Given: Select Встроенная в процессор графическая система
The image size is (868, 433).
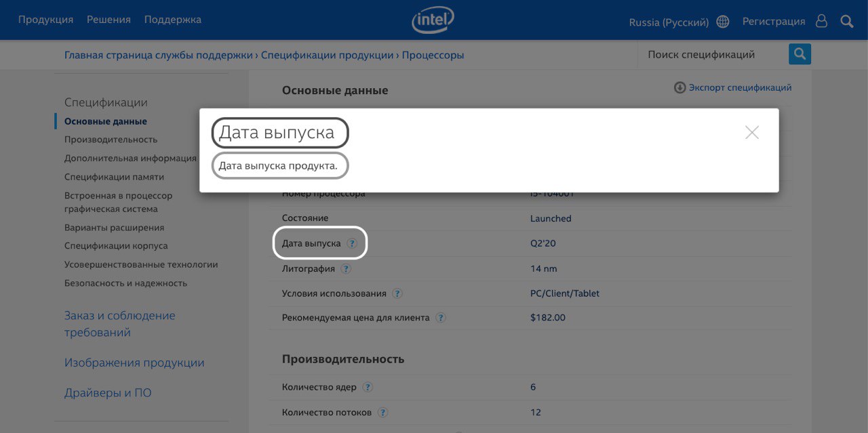Looking at the screenshot, I should pyautogui.click(x=118, y=202).
